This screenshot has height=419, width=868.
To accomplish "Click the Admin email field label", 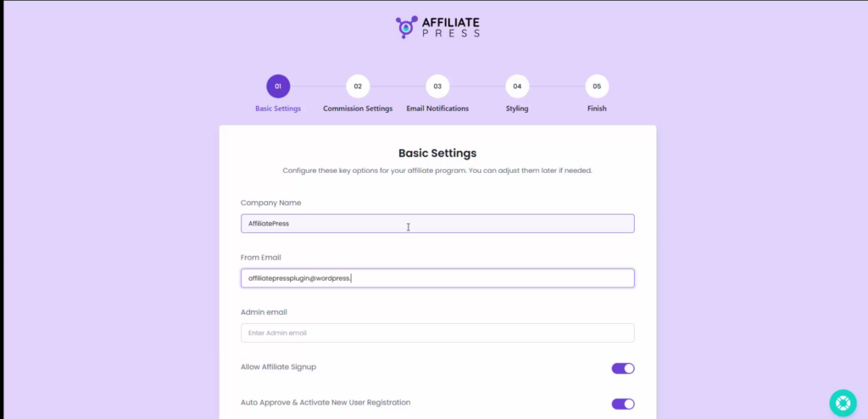I will [264, 312].
